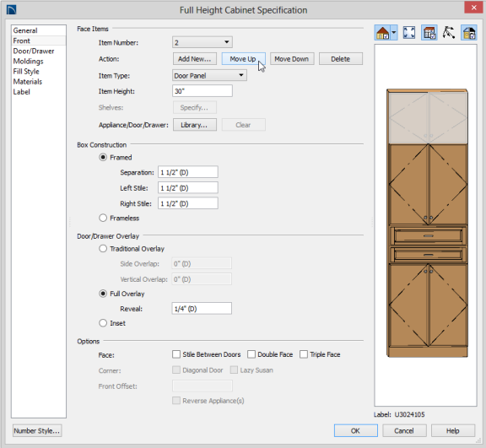
Task: Open the Materials panel in sidebar
Action: (x=28, y=82)
